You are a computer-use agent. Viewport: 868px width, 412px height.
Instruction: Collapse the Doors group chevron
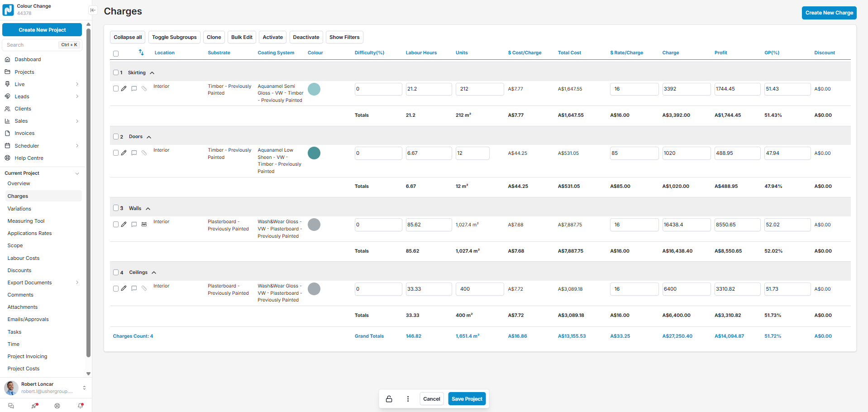(149, 137)
